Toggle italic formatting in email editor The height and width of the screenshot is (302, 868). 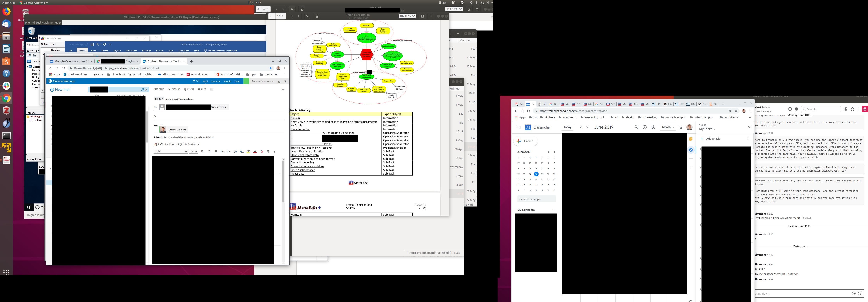point(209,152)
